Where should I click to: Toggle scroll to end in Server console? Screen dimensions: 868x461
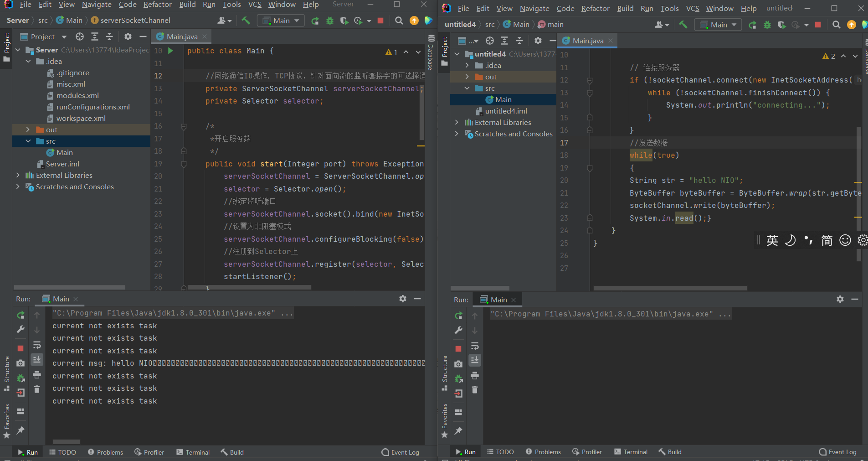(x=37, y=359)
